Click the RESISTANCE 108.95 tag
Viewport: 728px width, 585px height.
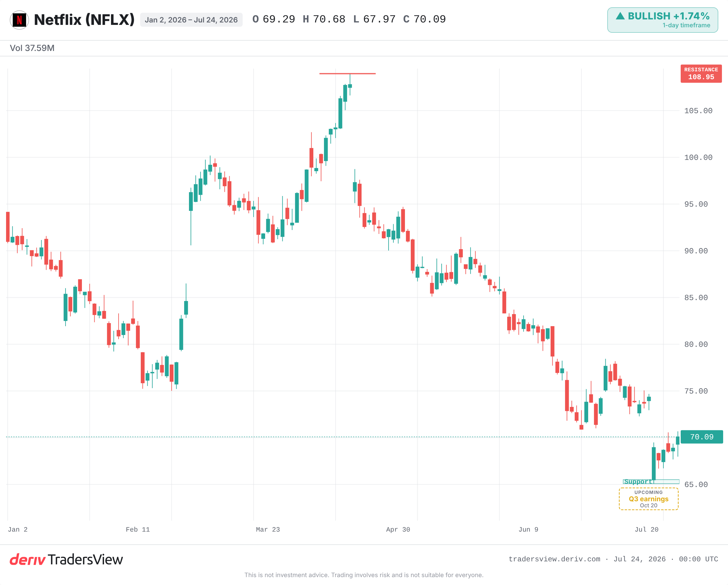(x=701, y=74)
